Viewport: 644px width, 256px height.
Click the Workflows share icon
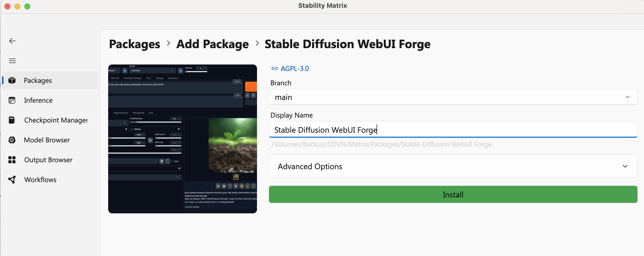[x=12, y=180]
